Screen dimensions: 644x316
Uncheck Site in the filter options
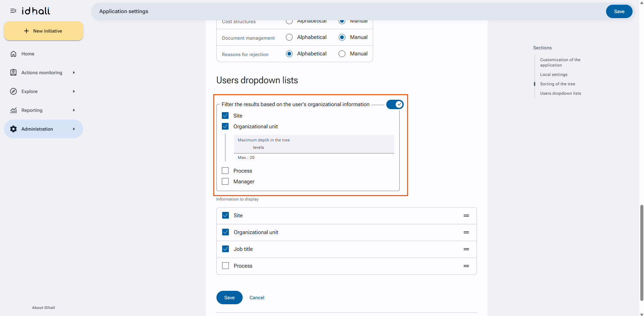pos(225,116)
